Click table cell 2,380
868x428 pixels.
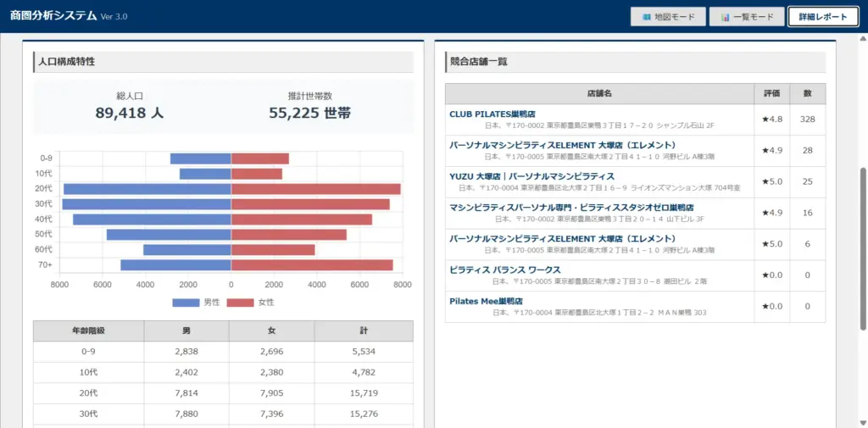pos(272,372)
